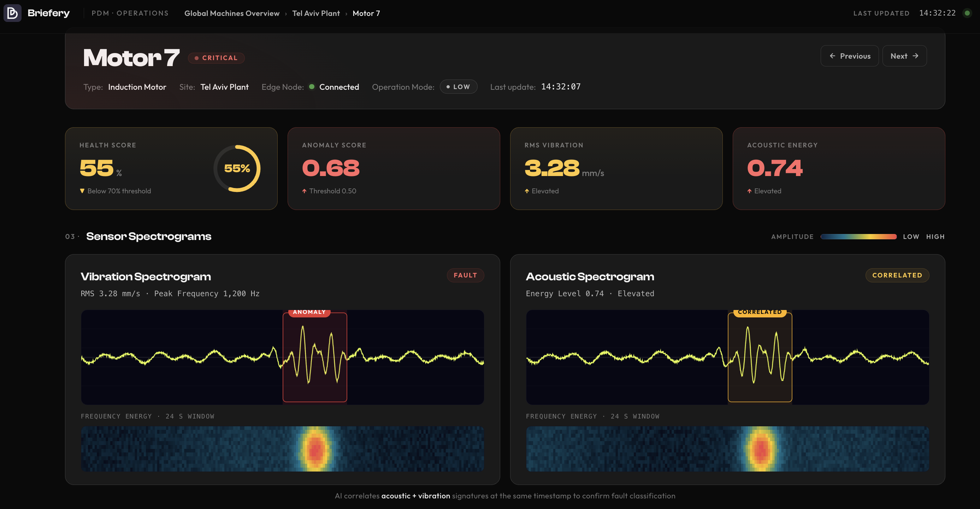Expand the Sensor Spectrograms section
The height and width of the screenshot is (509, 980).
click(148, 236)
